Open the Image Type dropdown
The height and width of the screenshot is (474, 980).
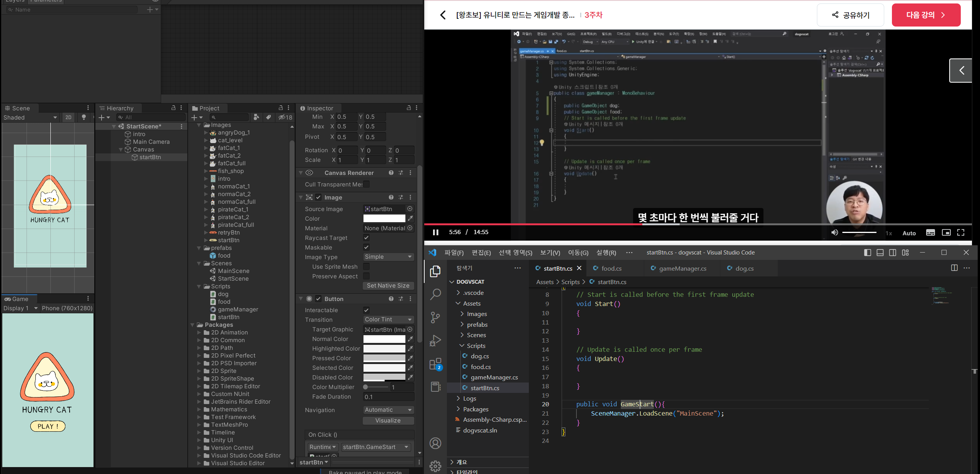(x=388, y=257)
